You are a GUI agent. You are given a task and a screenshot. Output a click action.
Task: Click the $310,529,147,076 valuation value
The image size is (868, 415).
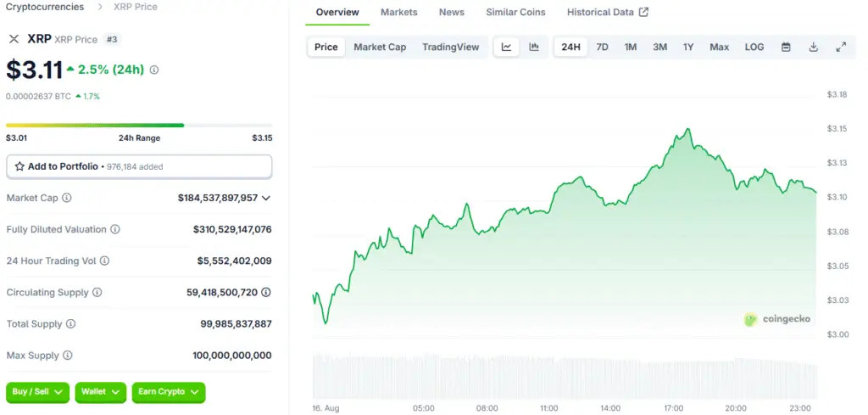[232, 229]
